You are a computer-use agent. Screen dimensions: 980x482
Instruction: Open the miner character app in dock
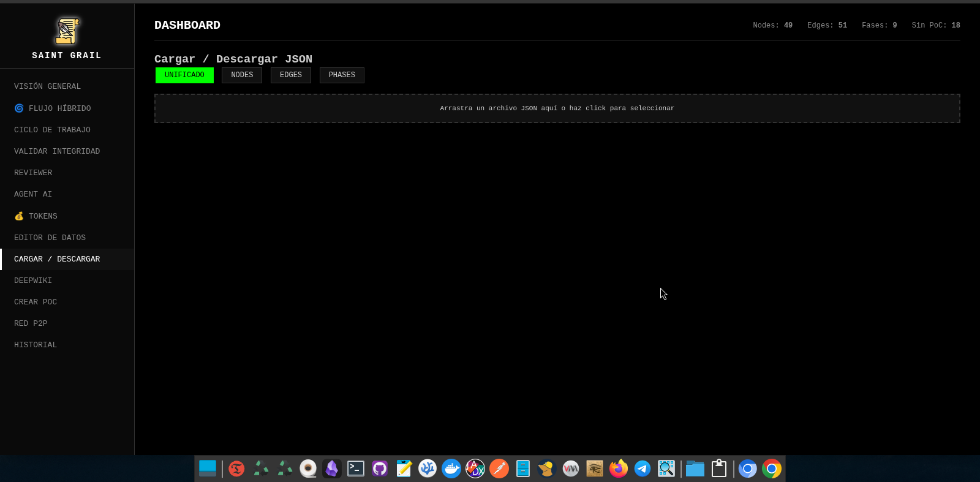[x=546, y=469]
